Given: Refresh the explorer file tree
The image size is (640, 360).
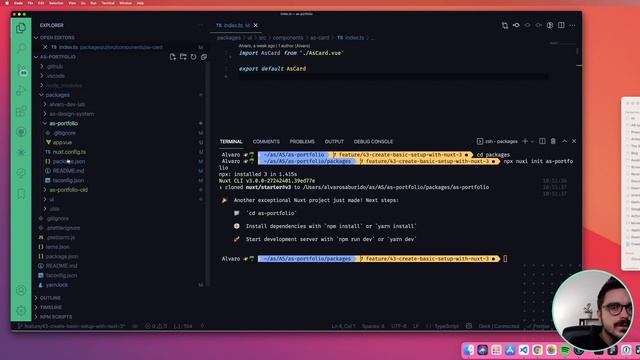Looking at the screenshot, I should tap(193, 57).
